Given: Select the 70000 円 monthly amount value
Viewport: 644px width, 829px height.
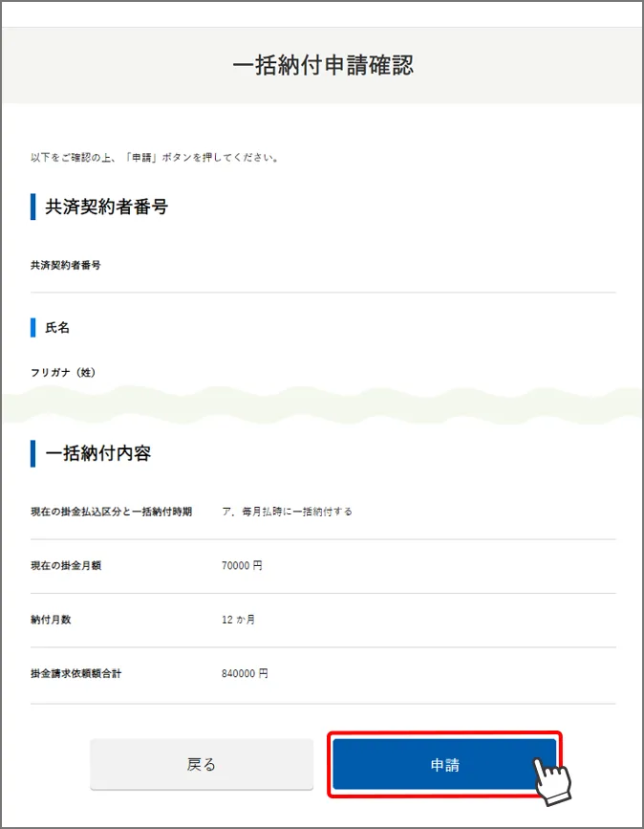Looking at the screenshot, I should pos(242,566).
